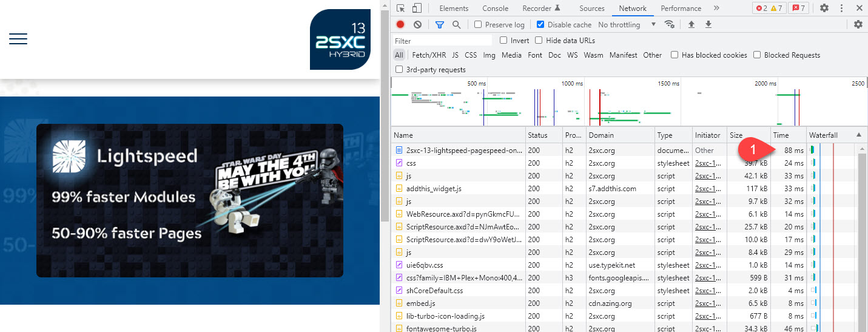Screen dimensions: 868x332
Task: Check Blocked Requests
Action: [757, 55]
